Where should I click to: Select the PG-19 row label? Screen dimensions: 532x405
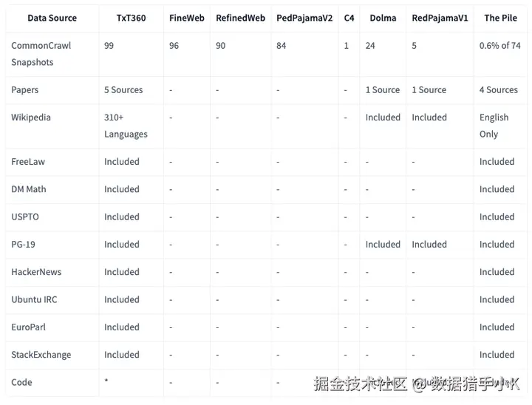[x=23, y=245]
